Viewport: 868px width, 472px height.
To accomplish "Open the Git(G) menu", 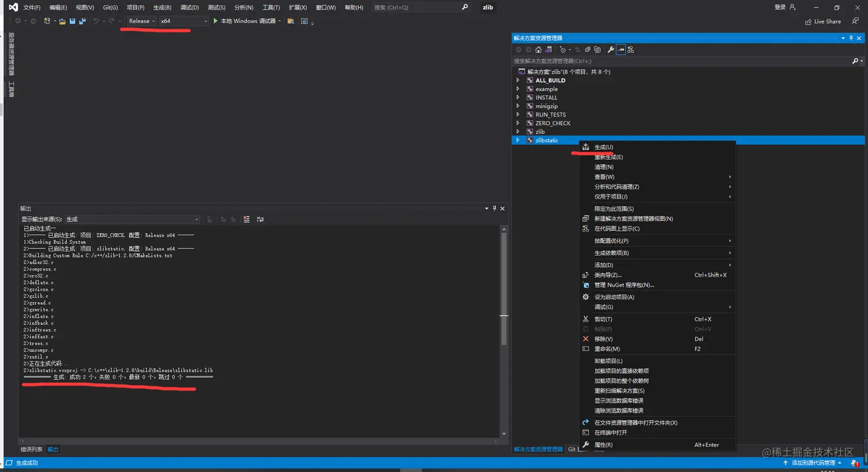I will click(110, 7).
